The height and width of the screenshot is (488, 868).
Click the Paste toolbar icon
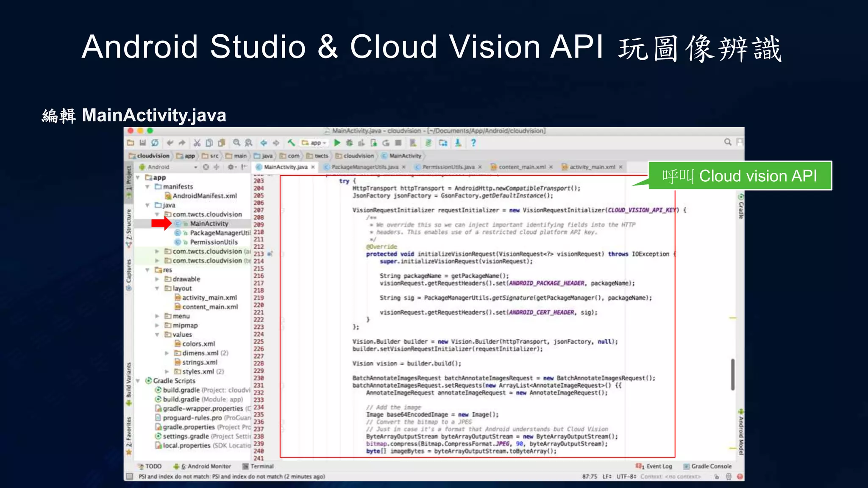point(221,143)
